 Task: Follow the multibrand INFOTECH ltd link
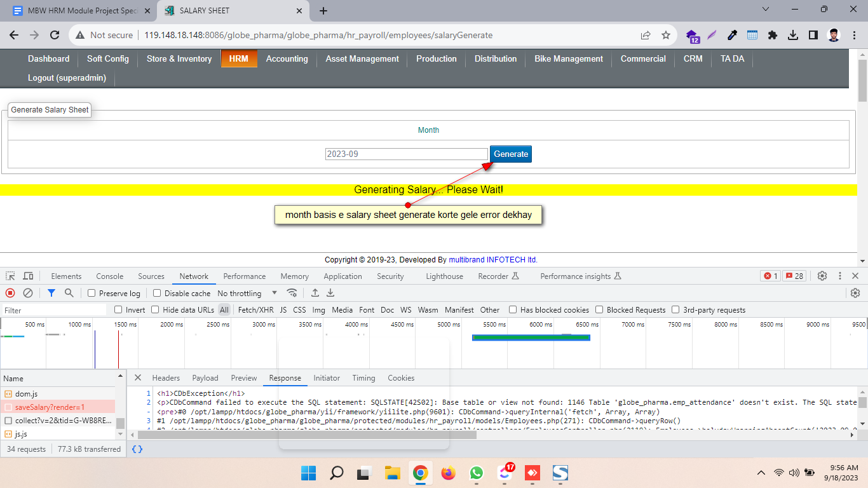click(x=492, y=259)
